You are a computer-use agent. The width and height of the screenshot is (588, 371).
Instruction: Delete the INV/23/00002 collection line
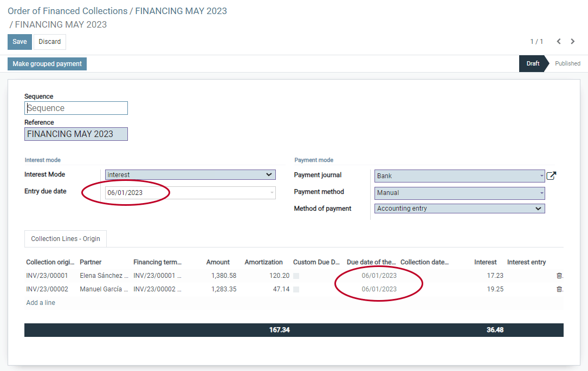pyautogui.click(x=559, y=289)
